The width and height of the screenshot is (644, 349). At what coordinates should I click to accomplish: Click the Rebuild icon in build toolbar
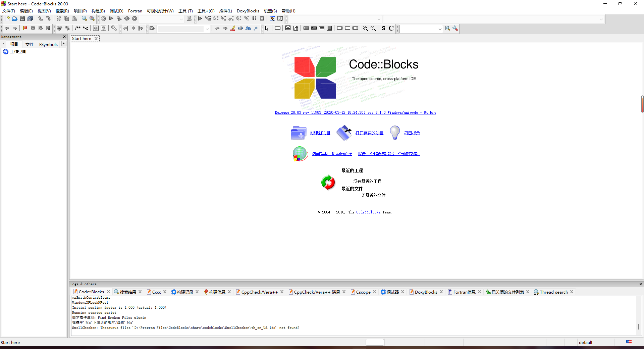(x=127, y=19)
